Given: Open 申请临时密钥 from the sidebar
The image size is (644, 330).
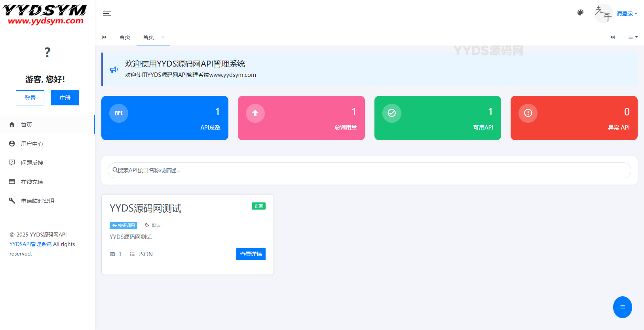Looking at the screenshot, I should 38,201.
